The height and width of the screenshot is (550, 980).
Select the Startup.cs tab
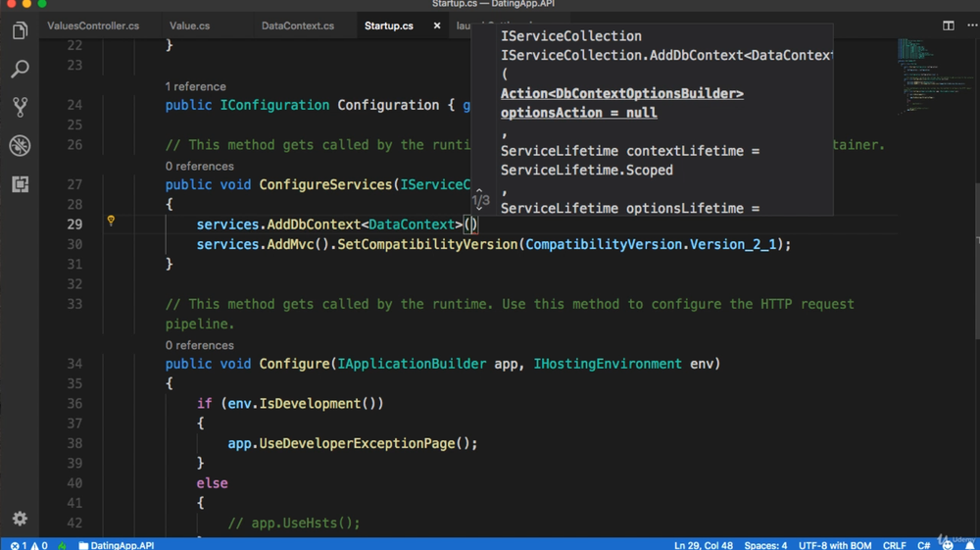(x=389, y=25)
